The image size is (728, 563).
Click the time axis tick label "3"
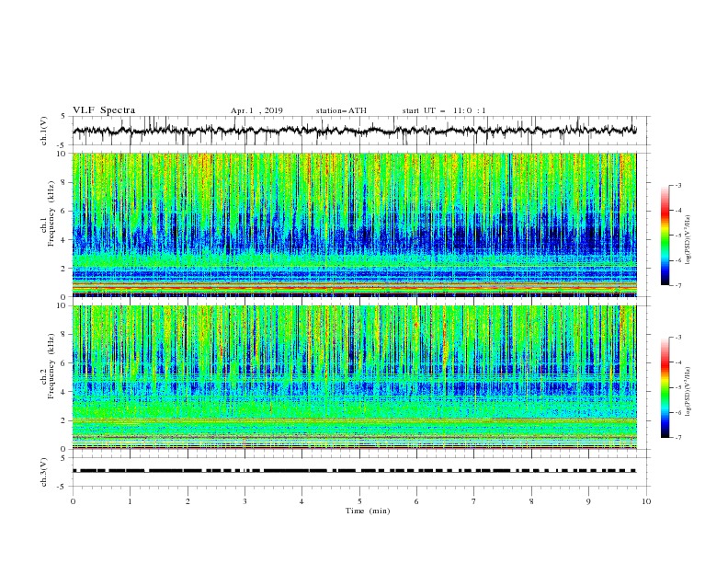tap(245, 501)
